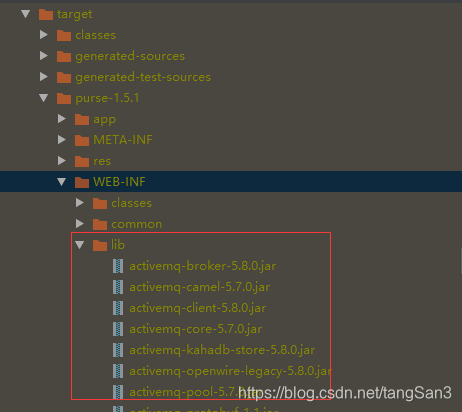The height and width of the screenshot is (412, 462).
Task: Click the target folder icon
Action: click(x=46, y=14)
